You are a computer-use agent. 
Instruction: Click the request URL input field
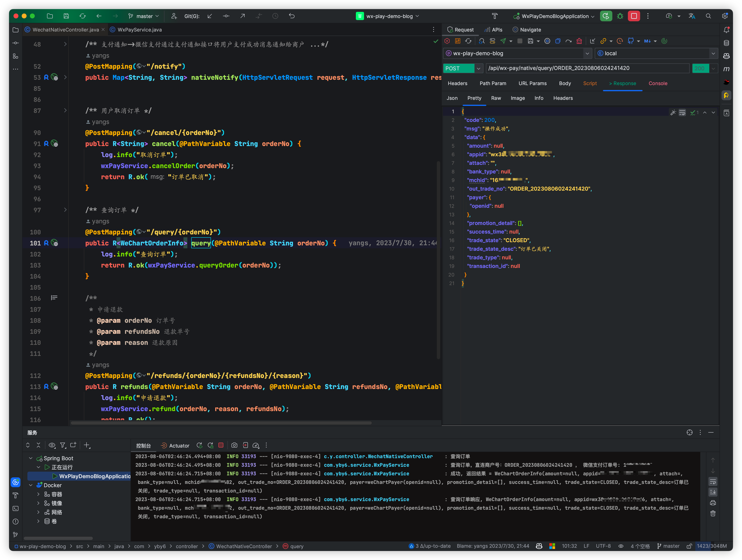coord(587,68)
